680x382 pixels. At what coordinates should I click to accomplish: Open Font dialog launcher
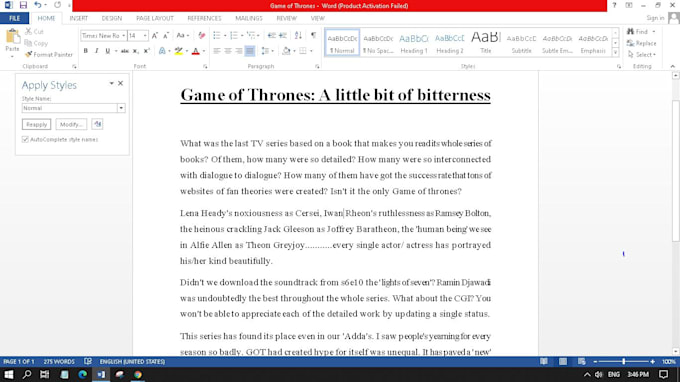click(205, 67)
